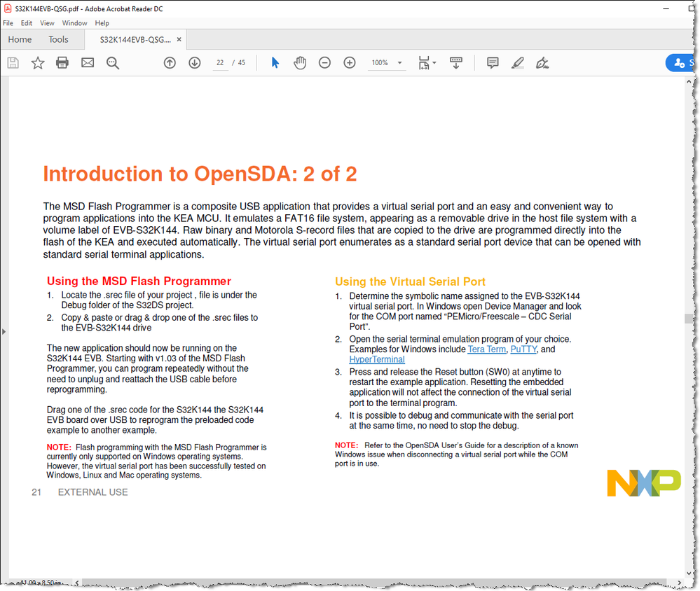
Task: Bookmark the document with the star icon
Action: click(x=38, y=63)
